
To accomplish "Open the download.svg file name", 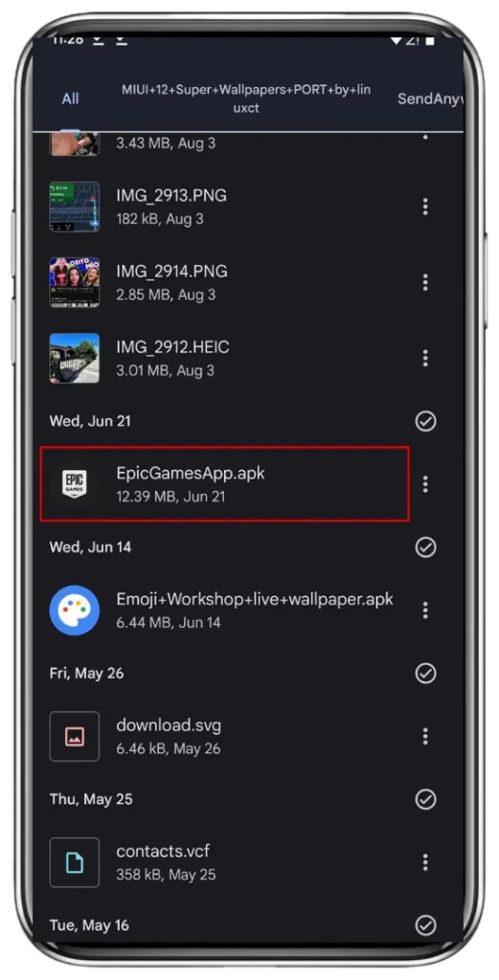I will pyautogui.click(x=169, y=725).
